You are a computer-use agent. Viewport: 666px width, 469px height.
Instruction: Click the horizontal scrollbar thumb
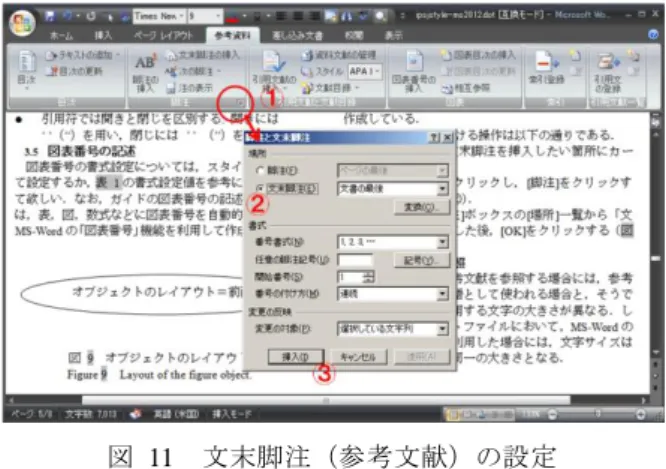pyautogui.click(x=326, y=400)
